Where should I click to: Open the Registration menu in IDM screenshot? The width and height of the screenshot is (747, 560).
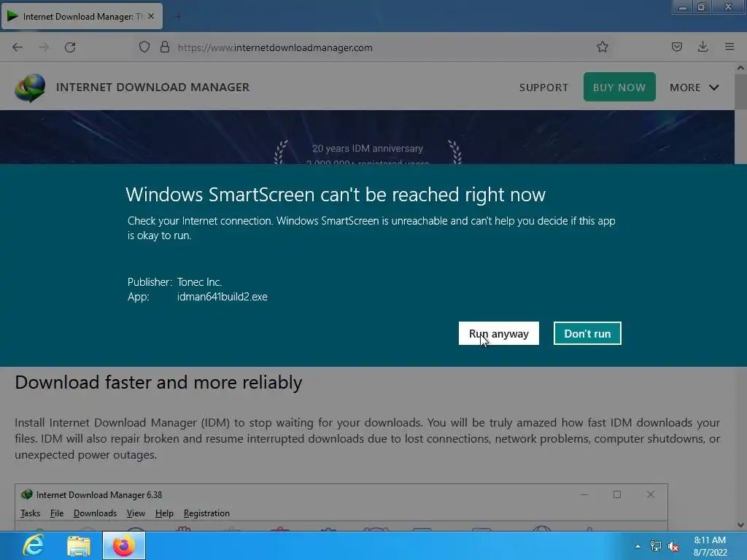[206, 513]
